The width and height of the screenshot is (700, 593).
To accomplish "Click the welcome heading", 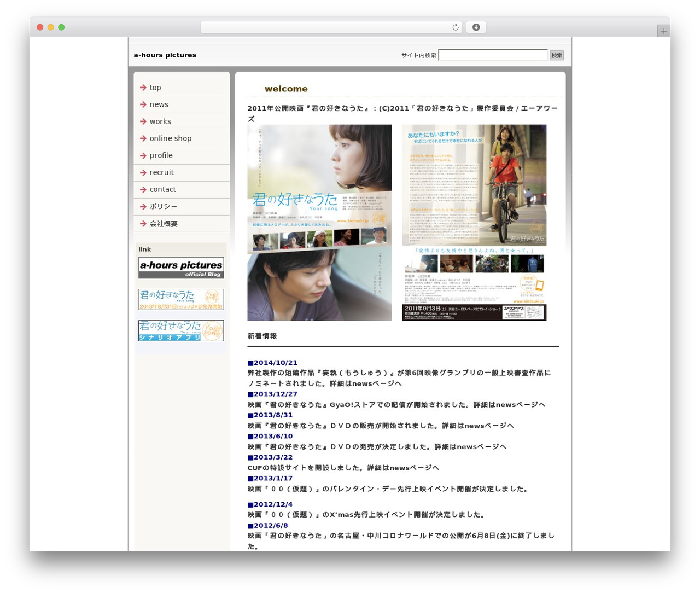I will pyautogui.click(x=286, y=89).
